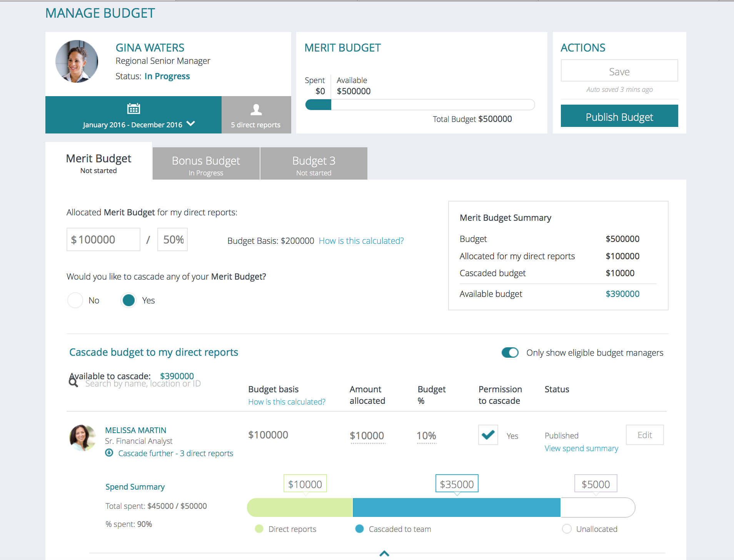Click the calendar icon in the date selector

[x=133, y=108]
